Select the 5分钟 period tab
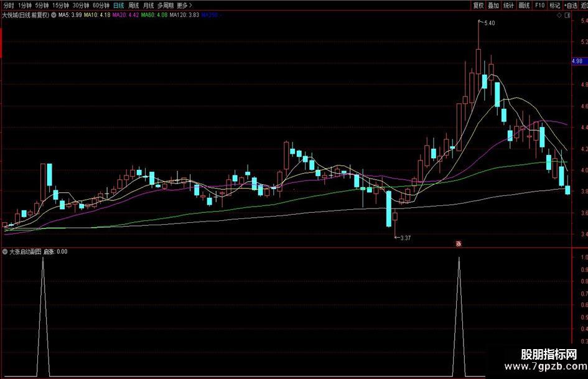588x379 pixels. 42,5
